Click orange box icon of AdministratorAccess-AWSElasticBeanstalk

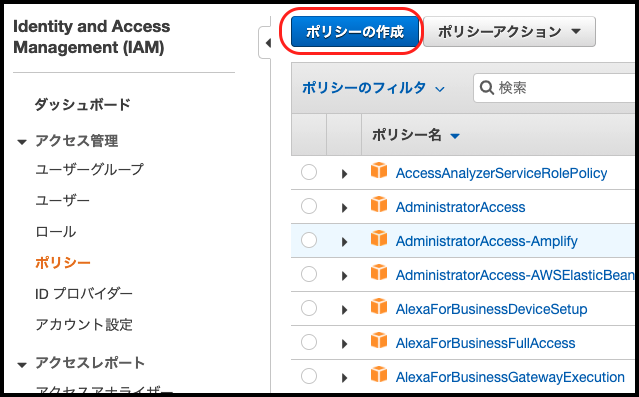pyautogui.click(x=379, y=272)
